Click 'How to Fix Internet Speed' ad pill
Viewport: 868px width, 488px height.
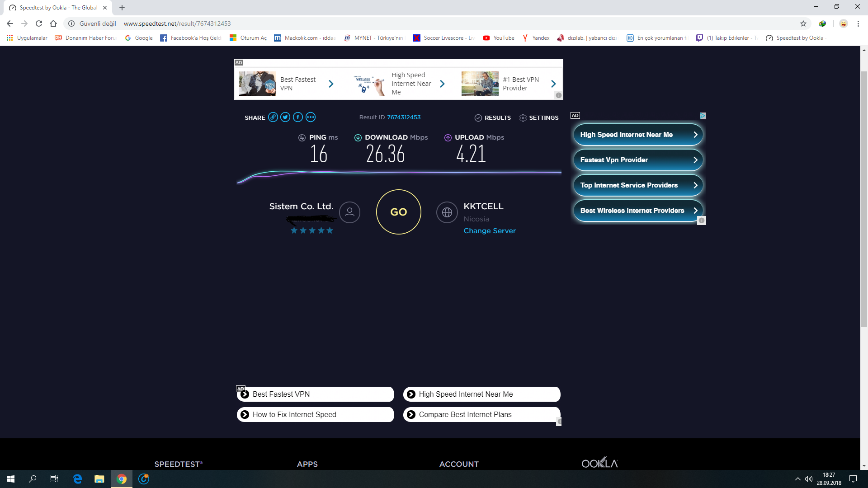click(x=316, y=414)
